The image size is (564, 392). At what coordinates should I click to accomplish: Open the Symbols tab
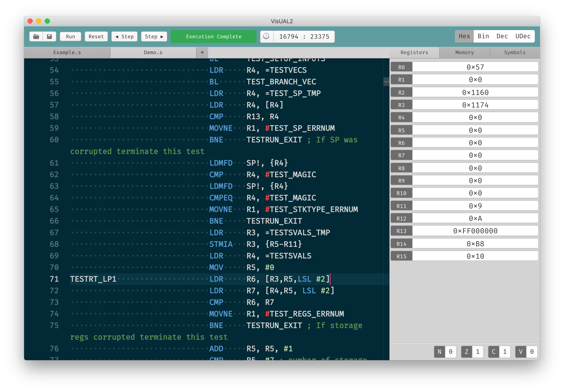click(x=515, y=52)
